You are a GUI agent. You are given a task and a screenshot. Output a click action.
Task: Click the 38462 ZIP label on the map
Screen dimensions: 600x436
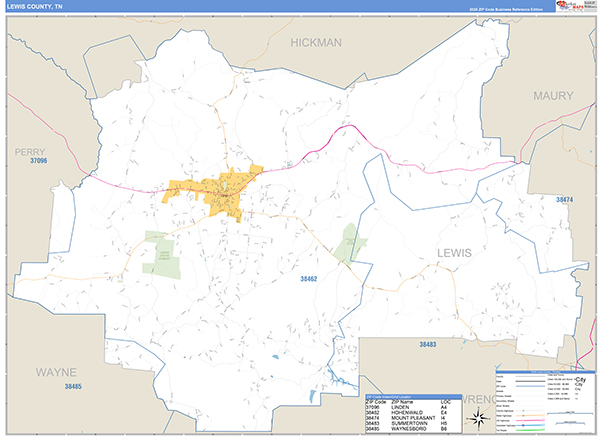coord(308,279)
